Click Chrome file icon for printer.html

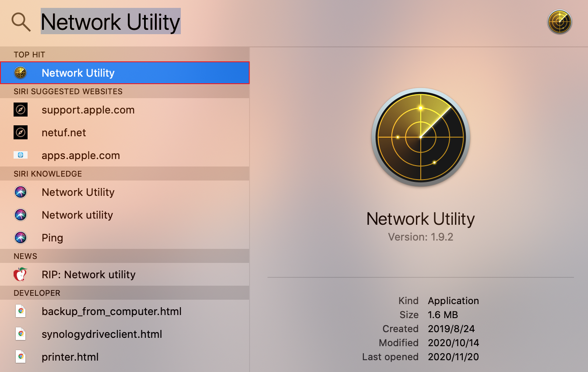(x=21, y=357)
